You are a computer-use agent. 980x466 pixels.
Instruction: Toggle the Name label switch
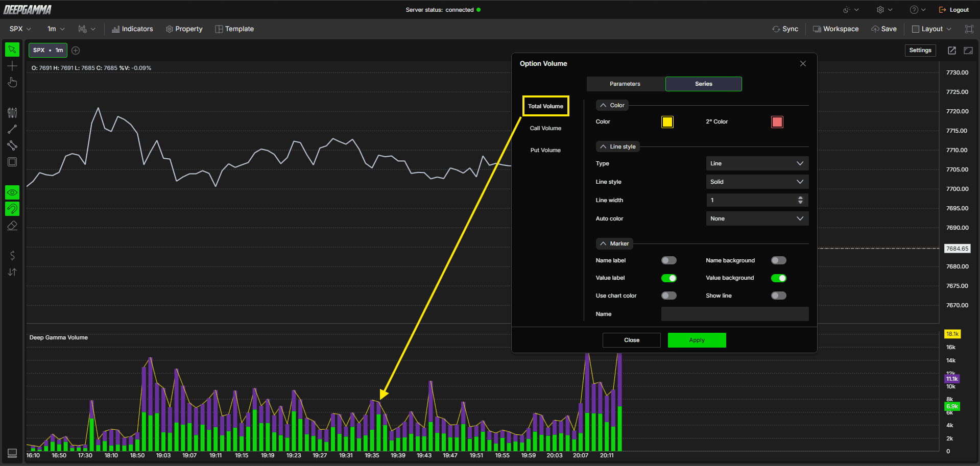668,260
